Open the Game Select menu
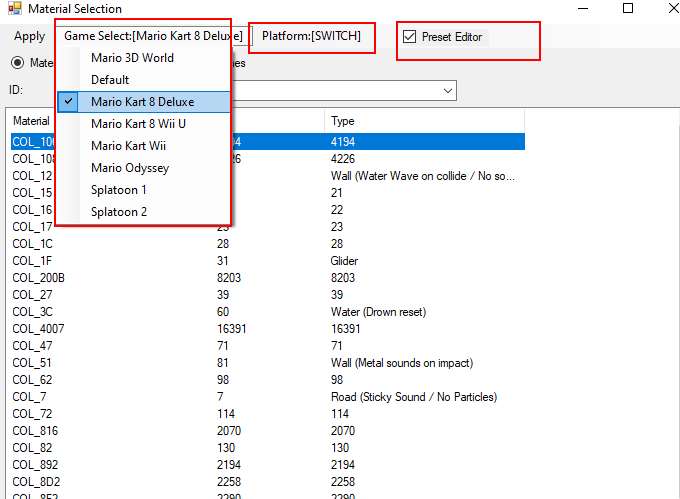680x499 pixels. pyautogui.click(x=153, y=36)
